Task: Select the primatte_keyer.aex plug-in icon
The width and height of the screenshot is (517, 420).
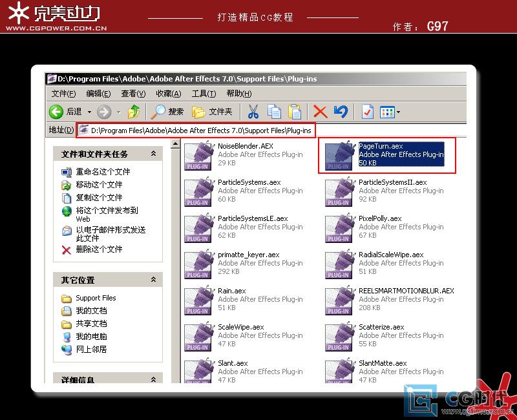Action: pyautogui.click(x=199, y=264)
